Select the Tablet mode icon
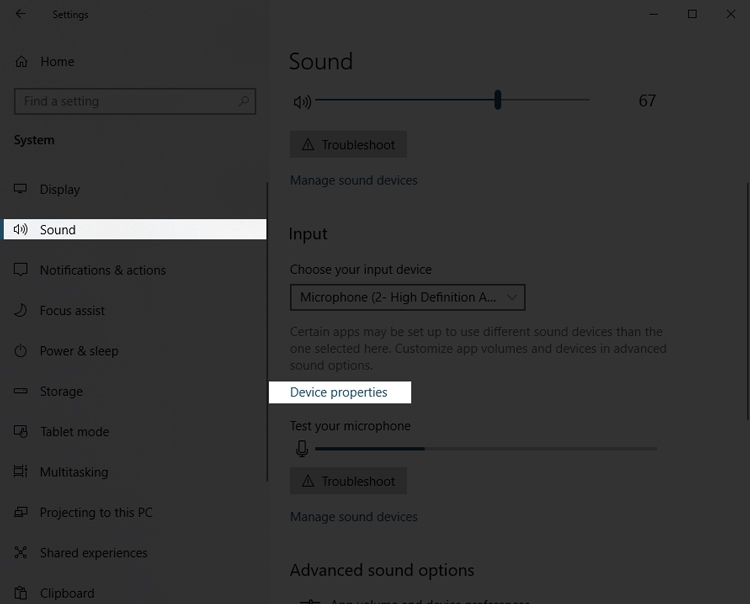Screen dimensions: 750x604 [x=21, y=431]
